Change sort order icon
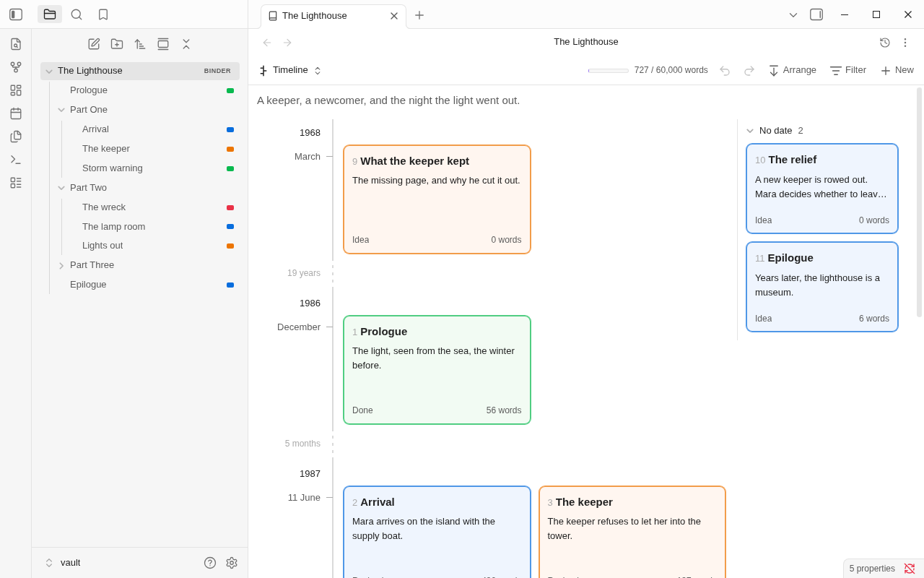The image size is (924, 578). click(x=140, y=44)
